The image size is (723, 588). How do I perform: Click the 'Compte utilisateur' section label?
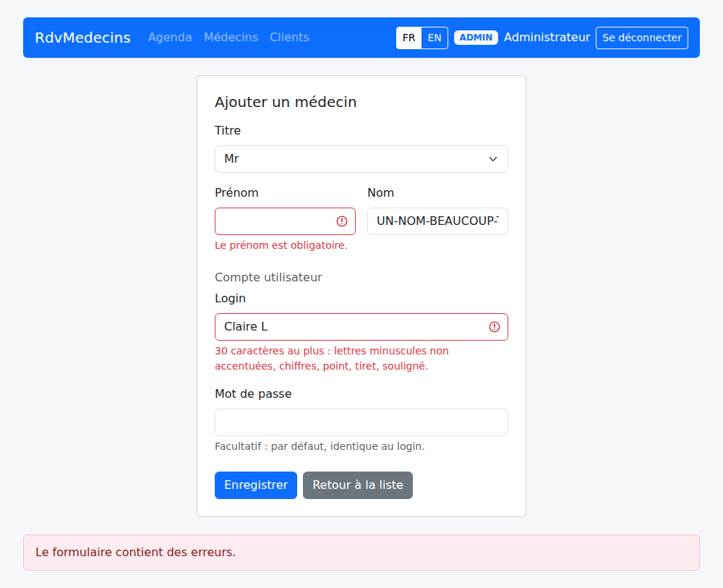tap(268, 277)
